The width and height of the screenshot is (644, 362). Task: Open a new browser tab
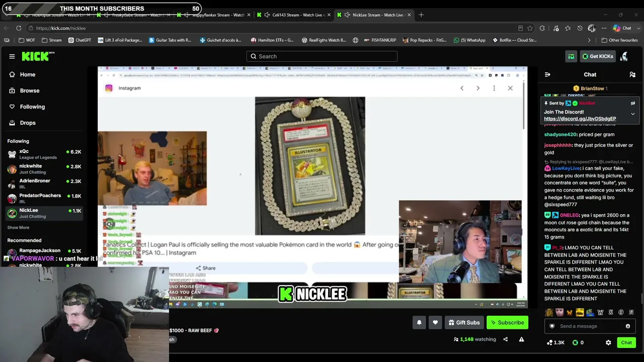pos(421,15)
